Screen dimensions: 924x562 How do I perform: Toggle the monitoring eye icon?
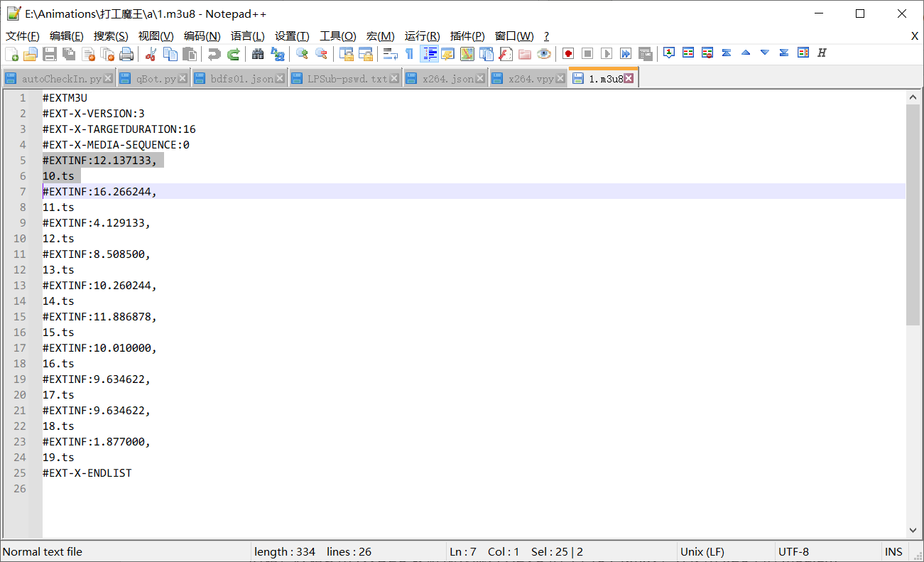544,53
